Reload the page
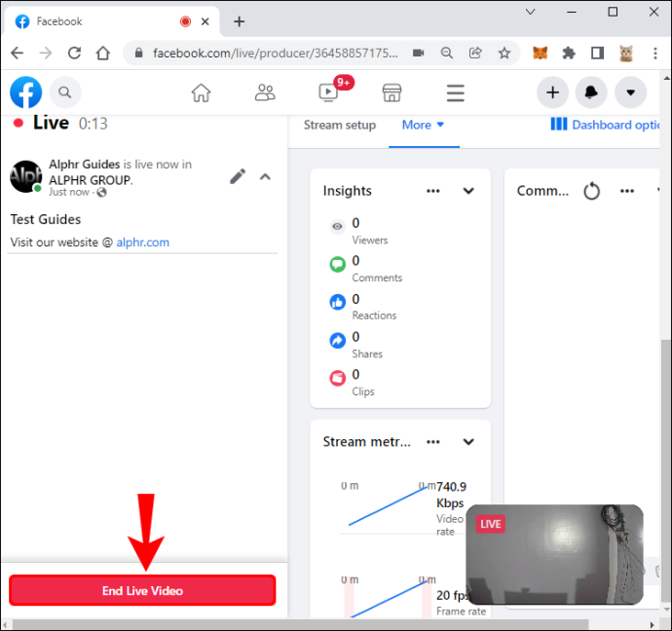This screenshot has width=672, height=631. click(x=75, y=54)
